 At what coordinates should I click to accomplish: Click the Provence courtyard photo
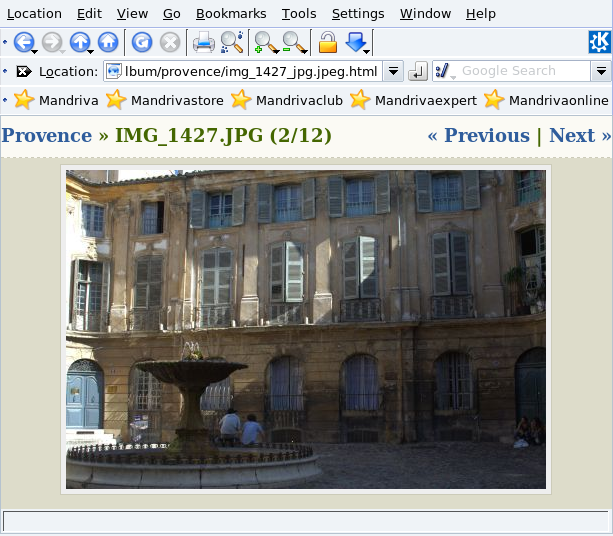306,329
